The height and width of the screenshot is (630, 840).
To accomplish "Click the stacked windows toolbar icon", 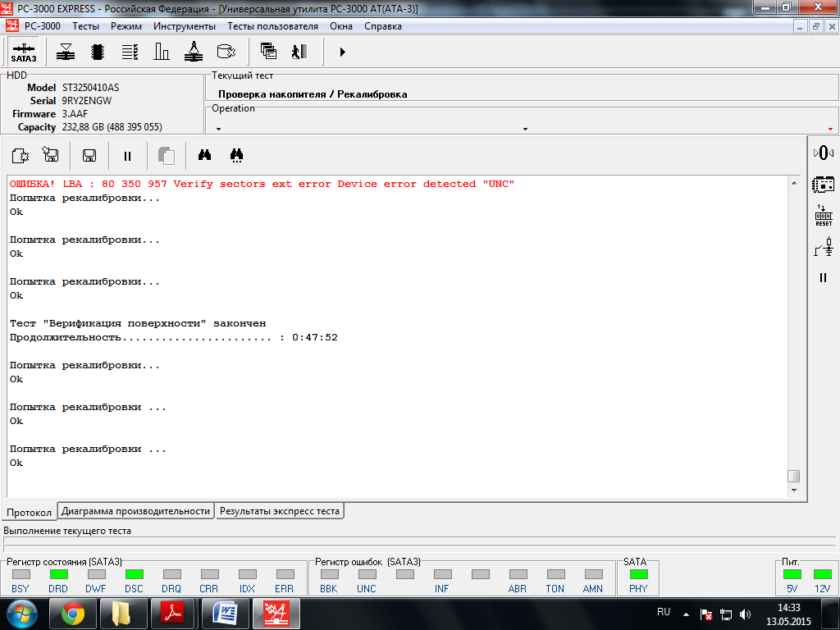I will pyautogui.click(x=268, y=52).
